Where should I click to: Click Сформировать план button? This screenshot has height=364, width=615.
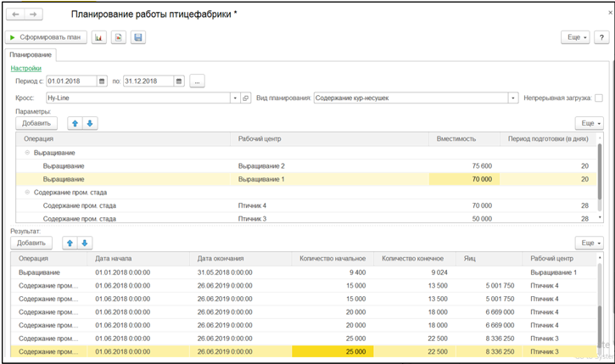tap(46, 37)
